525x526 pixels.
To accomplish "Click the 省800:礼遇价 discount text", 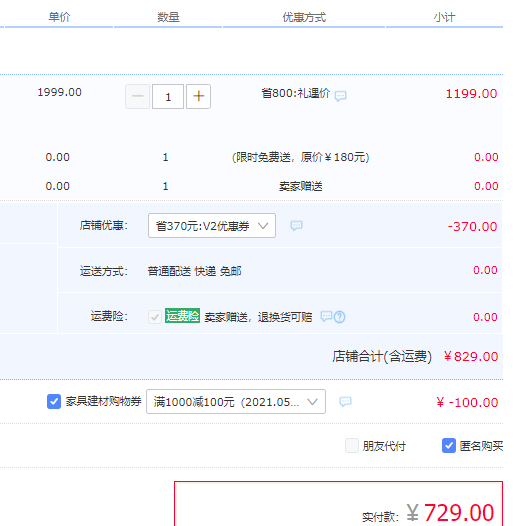I will (x=295, y=93).
